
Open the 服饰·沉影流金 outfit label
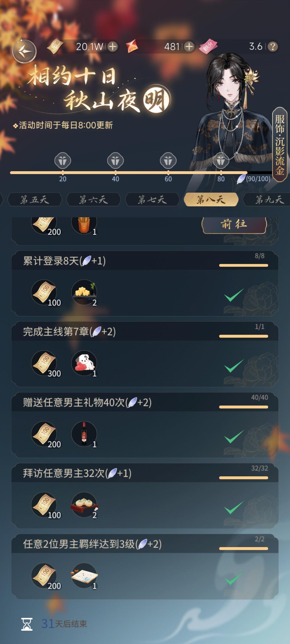pos(280,145)
